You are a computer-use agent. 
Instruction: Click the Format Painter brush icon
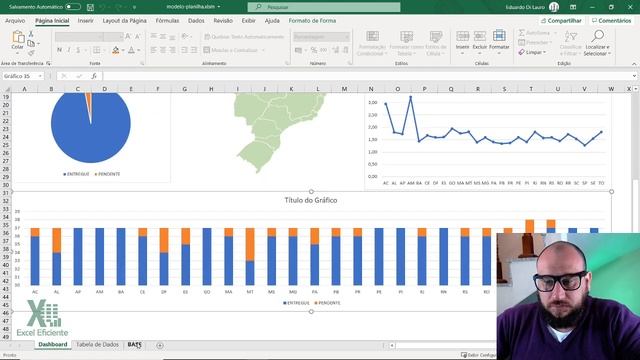31,53
